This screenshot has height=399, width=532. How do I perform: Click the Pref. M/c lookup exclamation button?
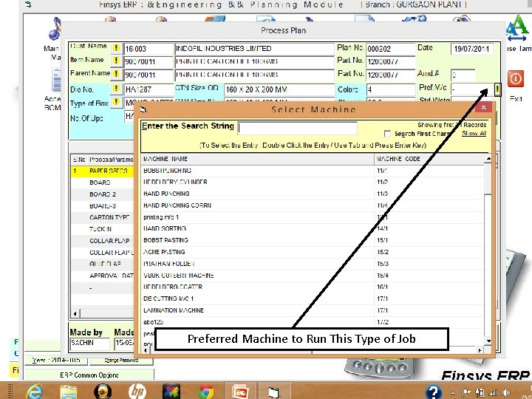pos(497,89)
